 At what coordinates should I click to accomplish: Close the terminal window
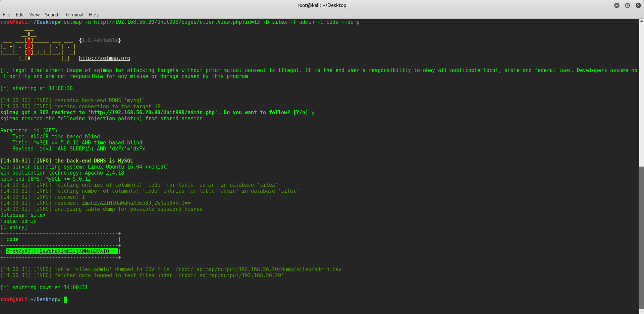tap(638, 5)
